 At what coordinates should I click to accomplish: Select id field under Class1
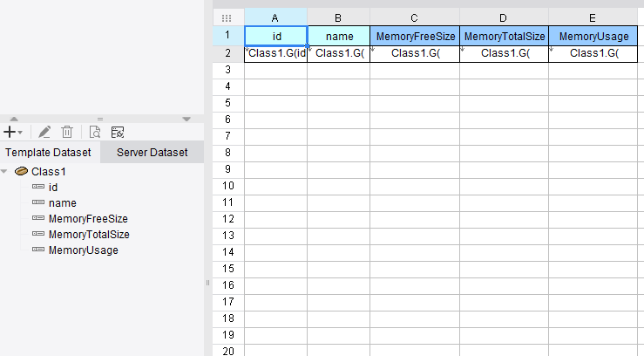53,188
